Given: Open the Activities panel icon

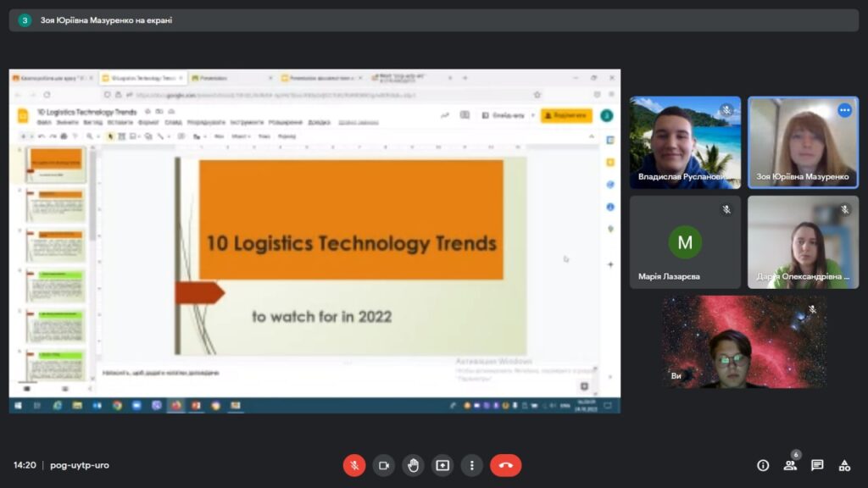Looking at the screenshot, I should click(x=844, y=465).
